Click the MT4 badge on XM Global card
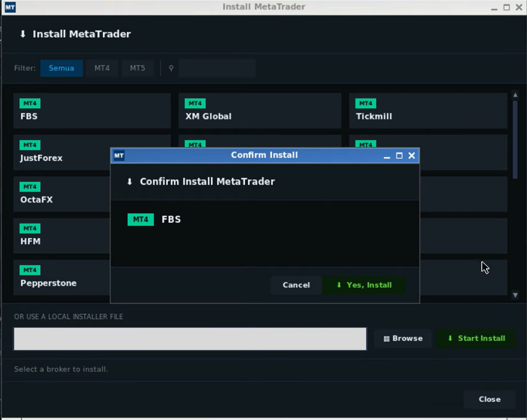The height and width of the screenshot is (420, 527). click(195, 103)
